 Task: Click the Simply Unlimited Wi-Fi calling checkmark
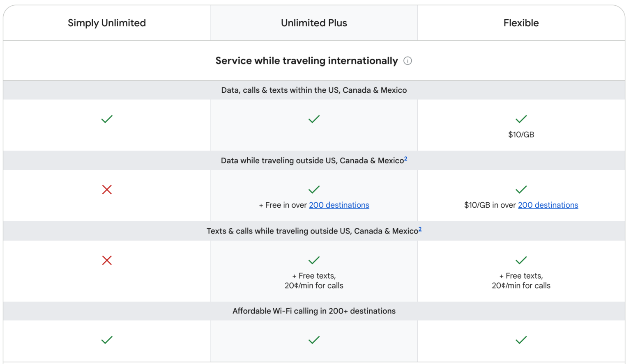point(106,340)
